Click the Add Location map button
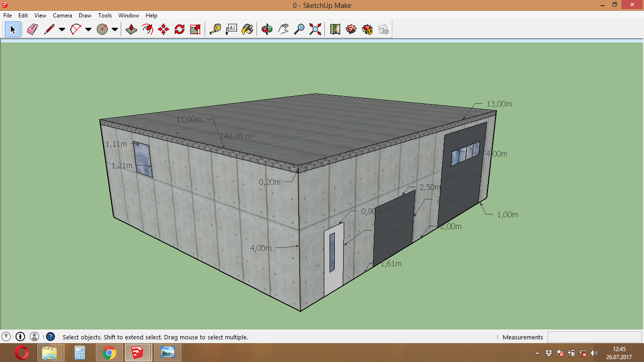The height and width of the screenshot is (362, 644). pyautogui.click(x=335, y=30)
